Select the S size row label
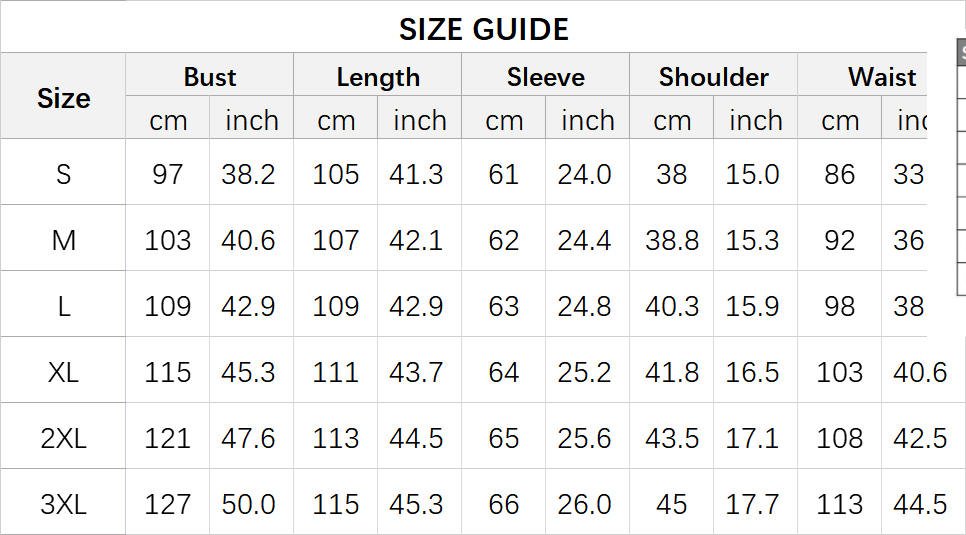This screenshot has height=535, width=966. (x=63, y=174)
